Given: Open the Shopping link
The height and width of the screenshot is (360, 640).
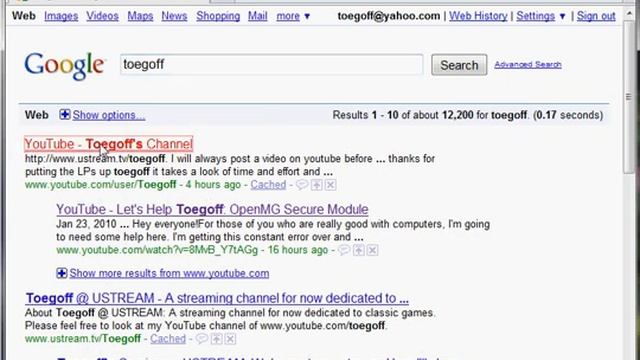Looking at the screenshot, I should coord(218,16).
